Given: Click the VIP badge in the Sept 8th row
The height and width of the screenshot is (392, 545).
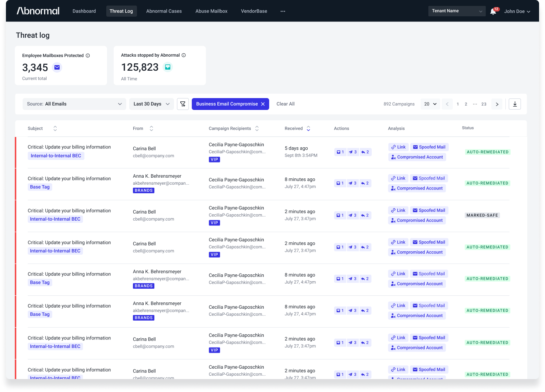Looking at the screenshot, I should click(x=214, y=160).
